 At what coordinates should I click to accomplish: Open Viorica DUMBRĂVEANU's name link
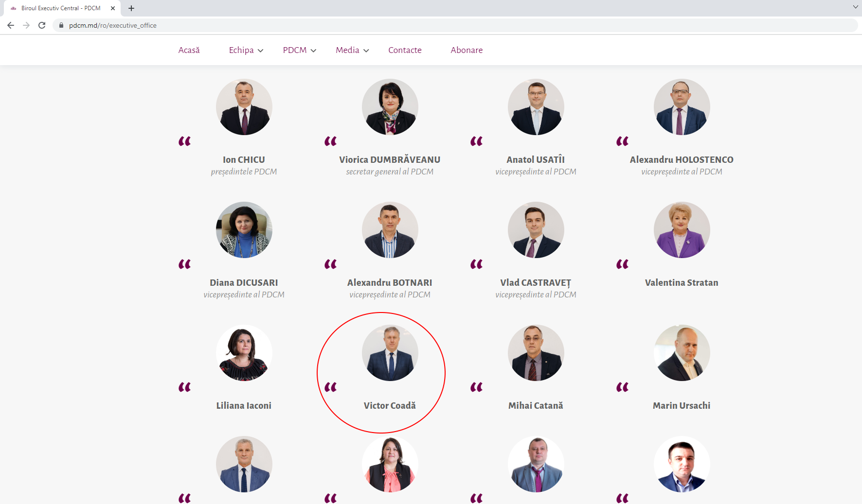(x=390, y=159)
